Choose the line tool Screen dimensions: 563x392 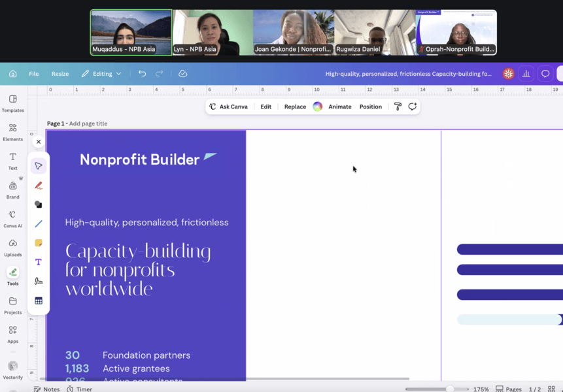click(x=39, y=224)
